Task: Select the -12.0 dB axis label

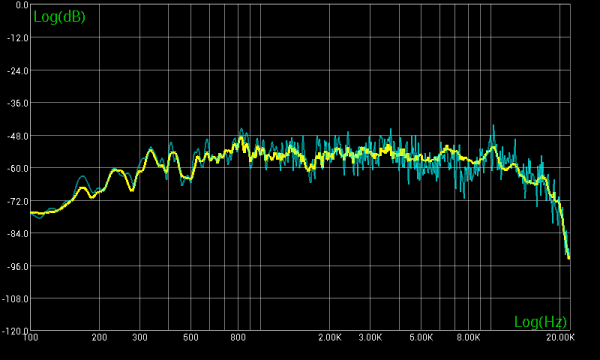Action: (x=18, y=38)
